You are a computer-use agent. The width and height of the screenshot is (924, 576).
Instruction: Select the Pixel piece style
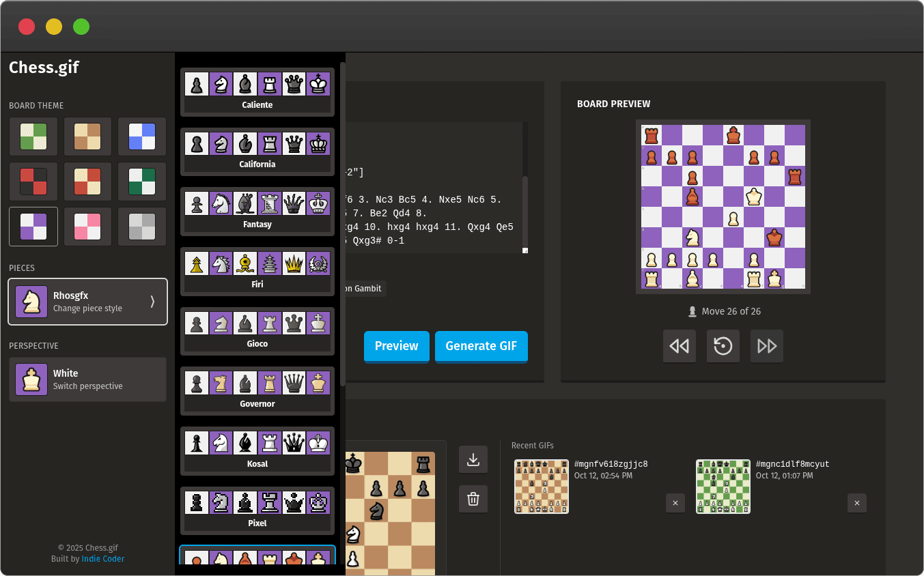(257, 510)
